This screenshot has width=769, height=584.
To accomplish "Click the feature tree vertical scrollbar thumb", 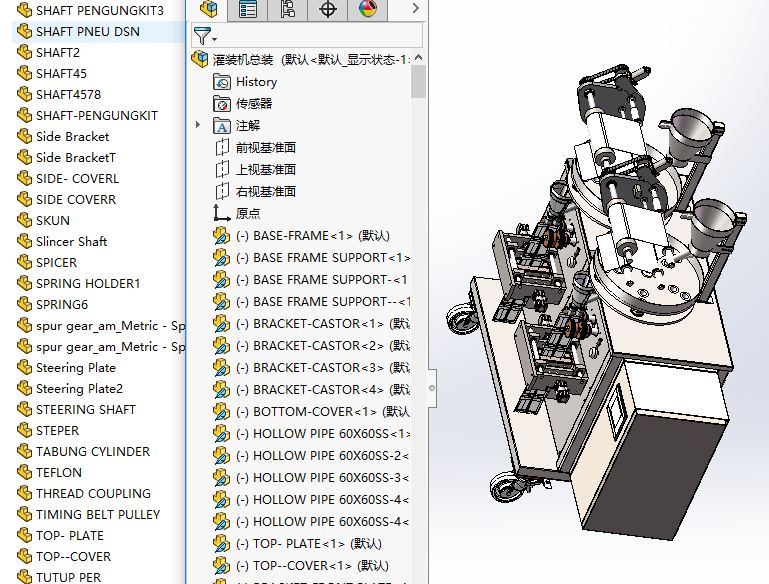I will click(418, 81).
